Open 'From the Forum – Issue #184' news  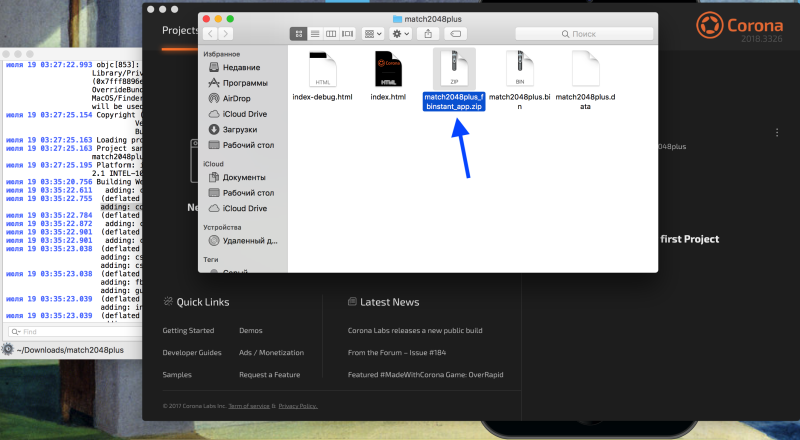click(x=396, y=353)
